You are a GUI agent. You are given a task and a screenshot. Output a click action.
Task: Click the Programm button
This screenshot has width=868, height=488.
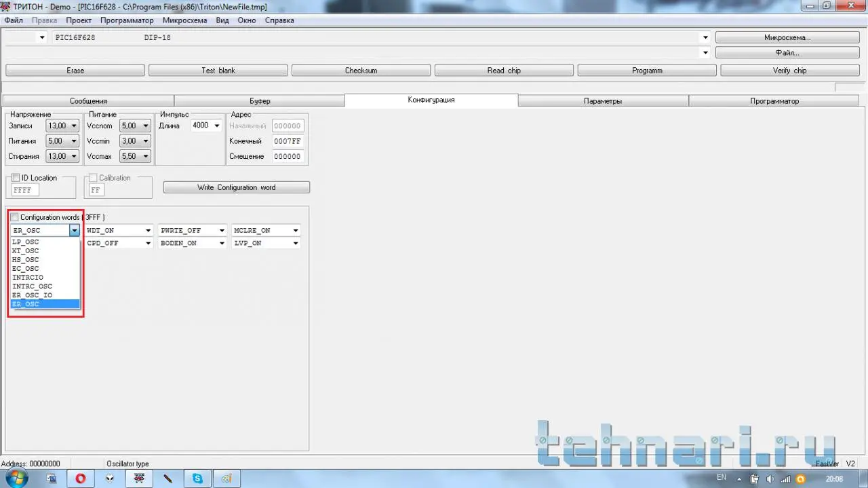[647, 71]
